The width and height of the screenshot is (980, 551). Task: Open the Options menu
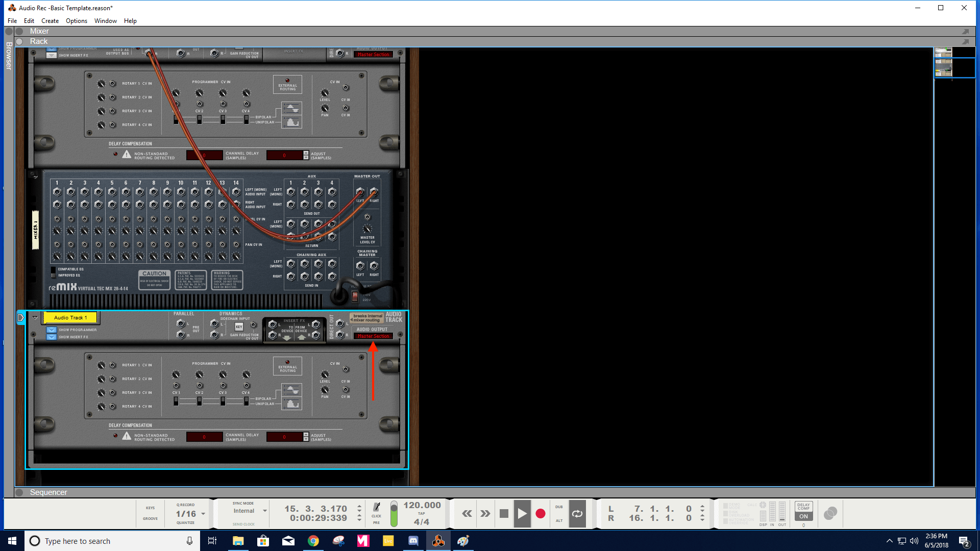(x=77, y=21)
